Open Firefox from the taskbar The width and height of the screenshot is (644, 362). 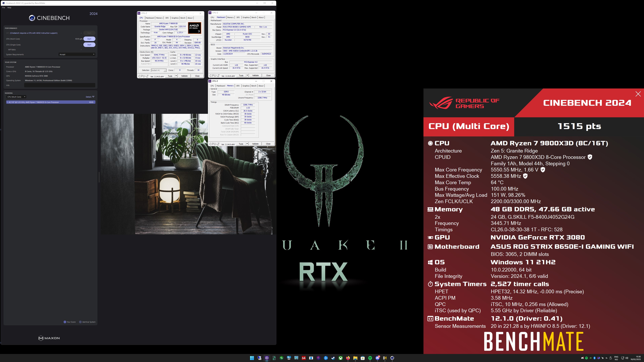point(348,358)
